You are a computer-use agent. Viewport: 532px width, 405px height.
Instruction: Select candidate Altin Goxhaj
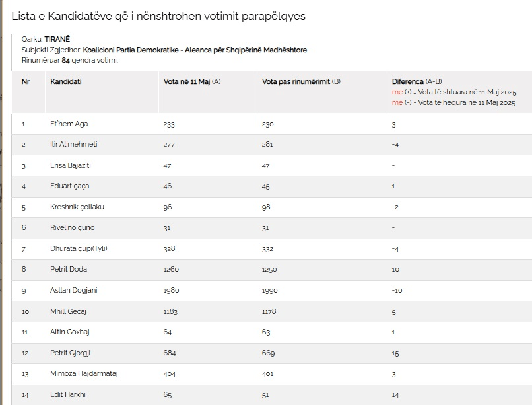pos(70,332)
